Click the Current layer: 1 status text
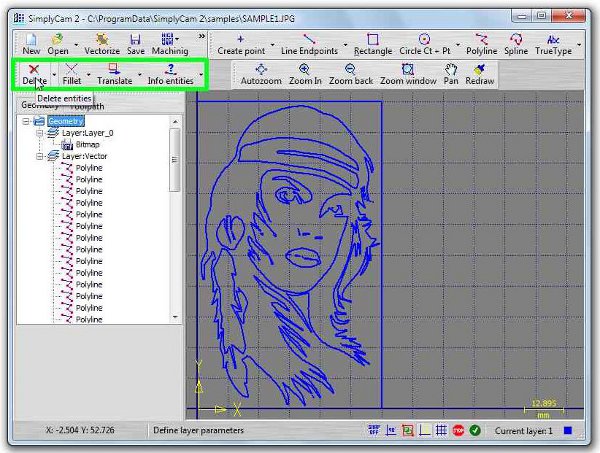 coord(523,431)
